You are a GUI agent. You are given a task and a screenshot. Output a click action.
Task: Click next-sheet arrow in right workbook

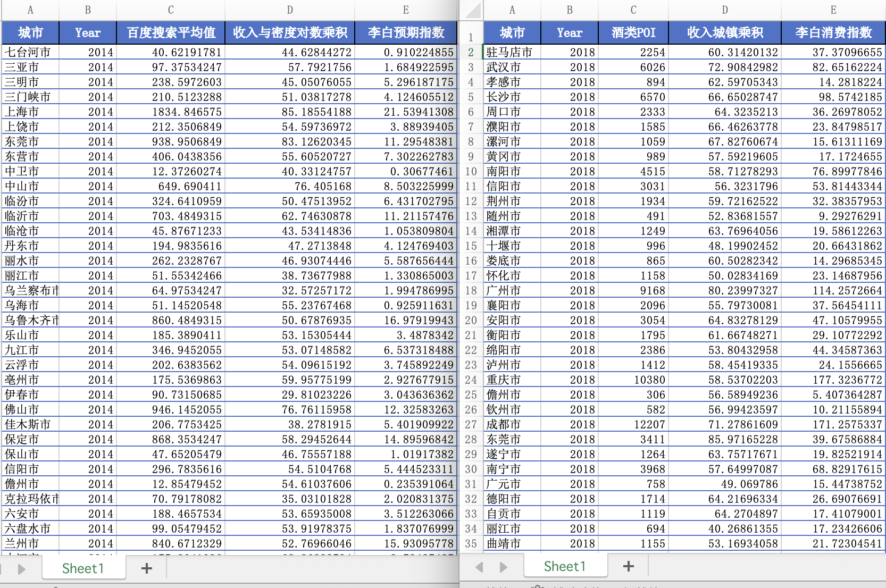click(x=503, y=567)
